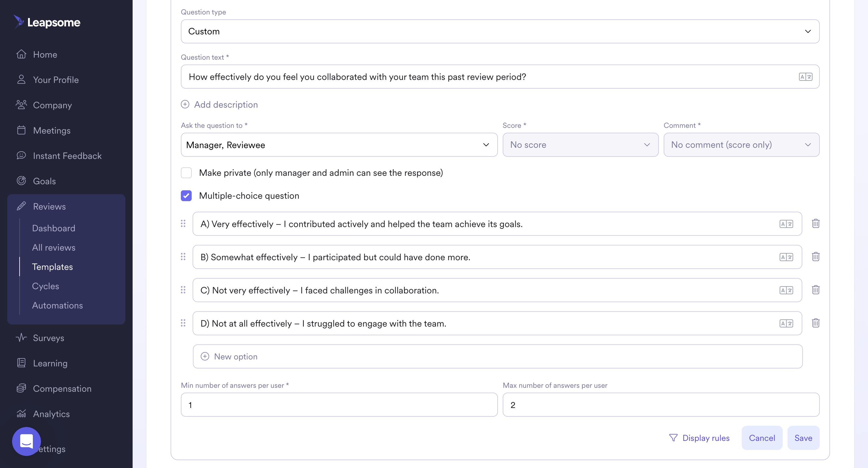Click translate icon for option D
Screen dimensions: 868x468
[x=786, y=323]
